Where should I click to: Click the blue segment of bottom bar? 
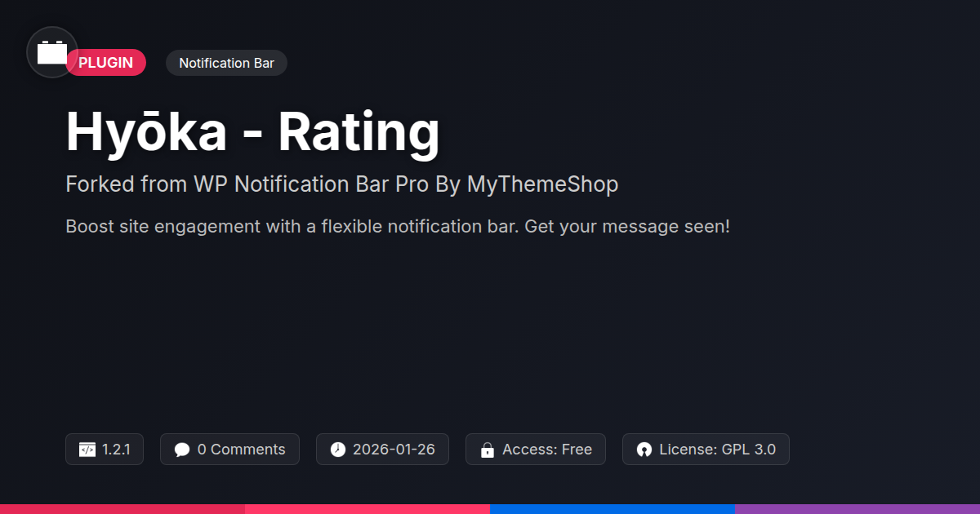(x=612, y=509)
